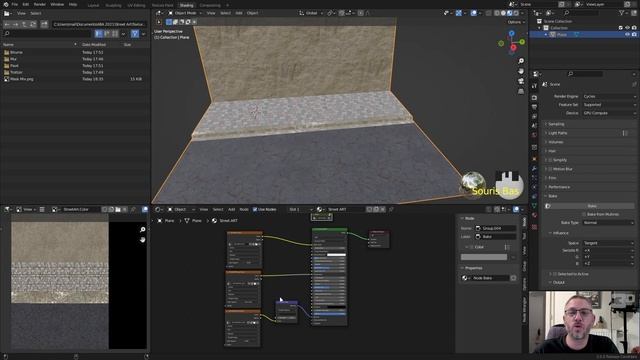Open the outliner filter funnel
This screenshot has height=360, width=640.
(x=622, y=13)
